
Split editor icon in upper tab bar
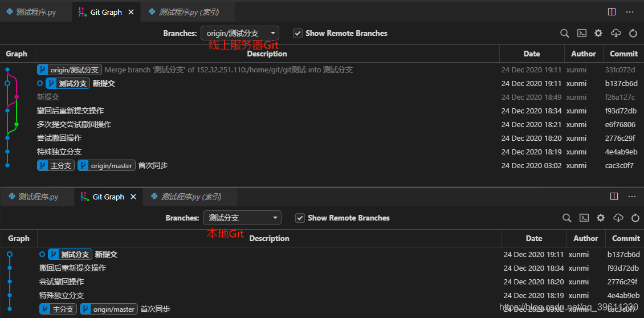tap(612, 12)
